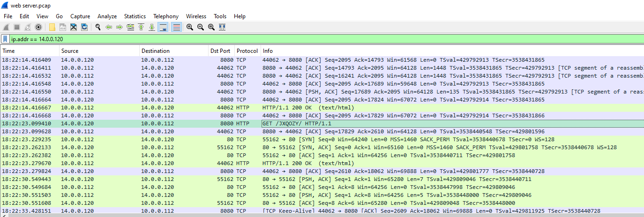Viewport: 644px width, 217px height.
Task: Open the View menu
Action: point(43,16)
